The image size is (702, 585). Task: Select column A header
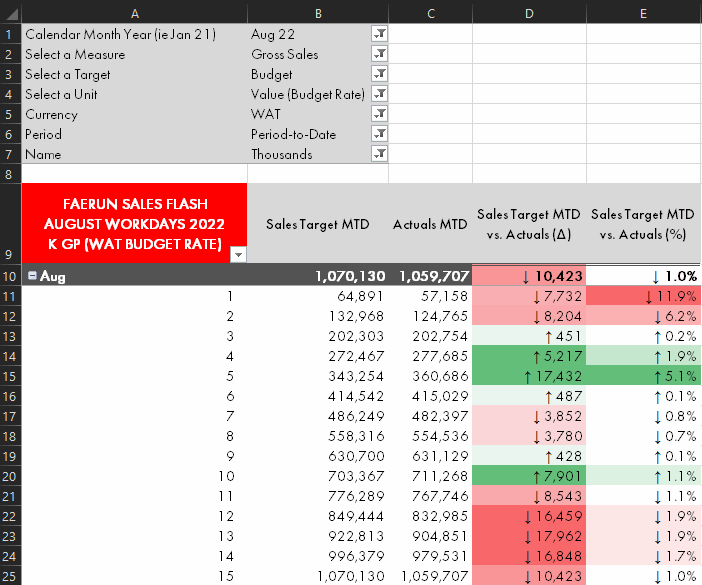point(134,13)
